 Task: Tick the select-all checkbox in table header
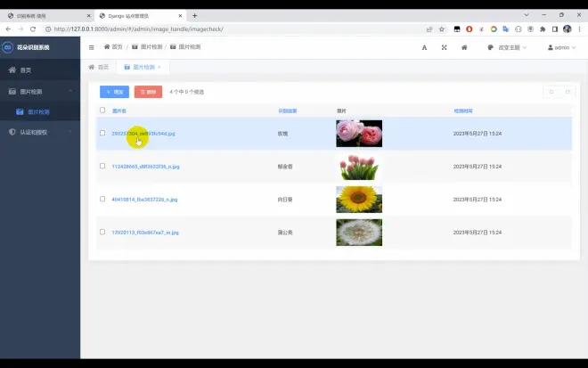click(x=102, y=110)
